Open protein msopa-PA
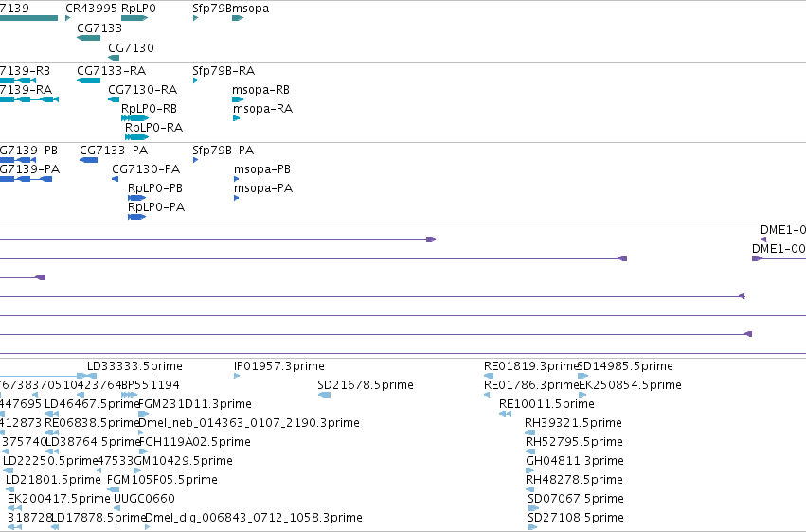Image resolution: width=806 pixels, height=532 pixels. (x=263, y=188)
